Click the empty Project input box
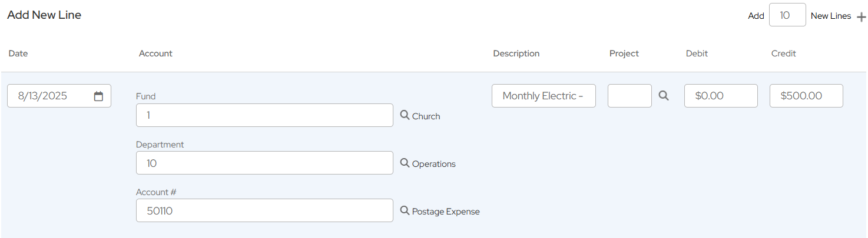The height and width of the screenshot is (238, 868). coord(629,96)
